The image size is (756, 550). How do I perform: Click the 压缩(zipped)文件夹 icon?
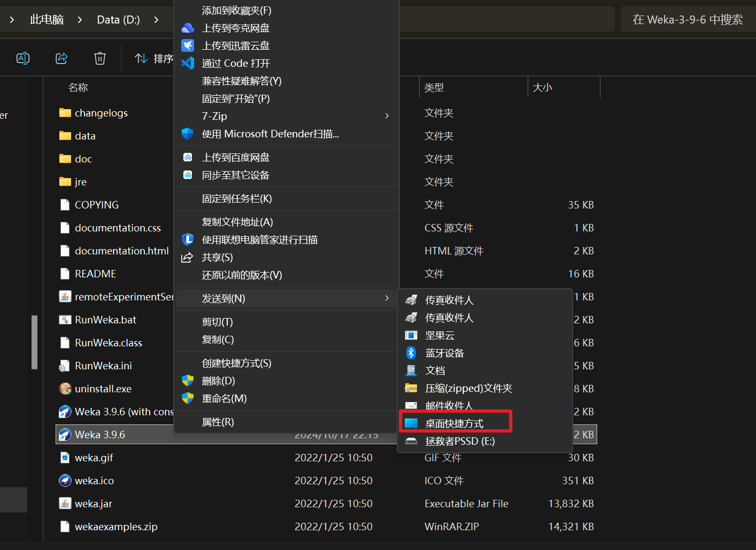411,388
